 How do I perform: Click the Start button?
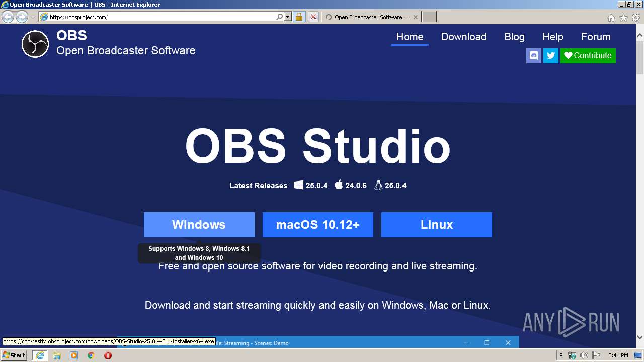[14, 355]
